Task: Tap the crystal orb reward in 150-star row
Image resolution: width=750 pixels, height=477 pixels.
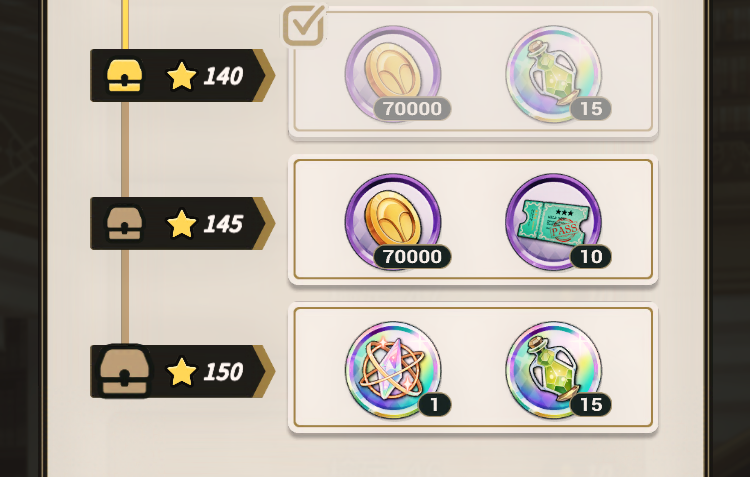Action: pos(393,369)
